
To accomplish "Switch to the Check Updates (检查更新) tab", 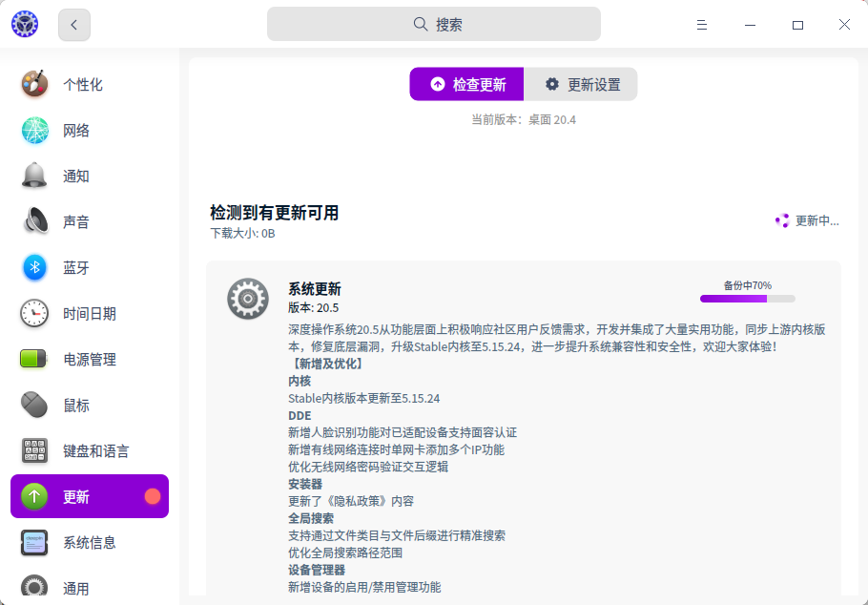I will (467, 84).
